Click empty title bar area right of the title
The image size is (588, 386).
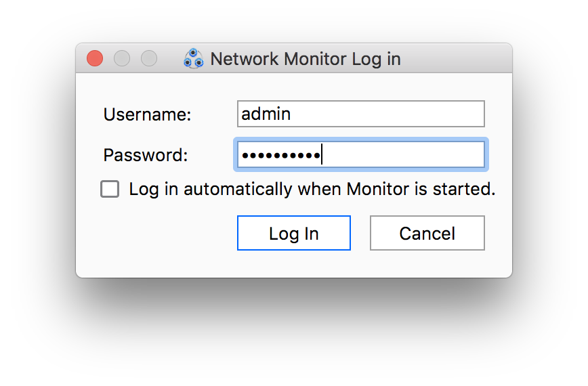[461, 59]
